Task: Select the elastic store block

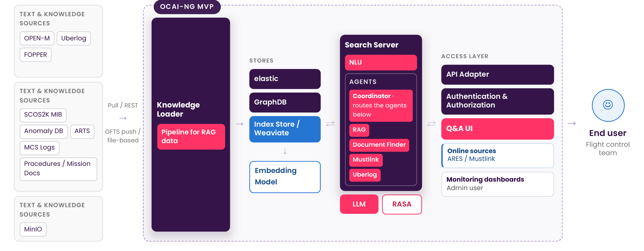Action: click(285, 79)
